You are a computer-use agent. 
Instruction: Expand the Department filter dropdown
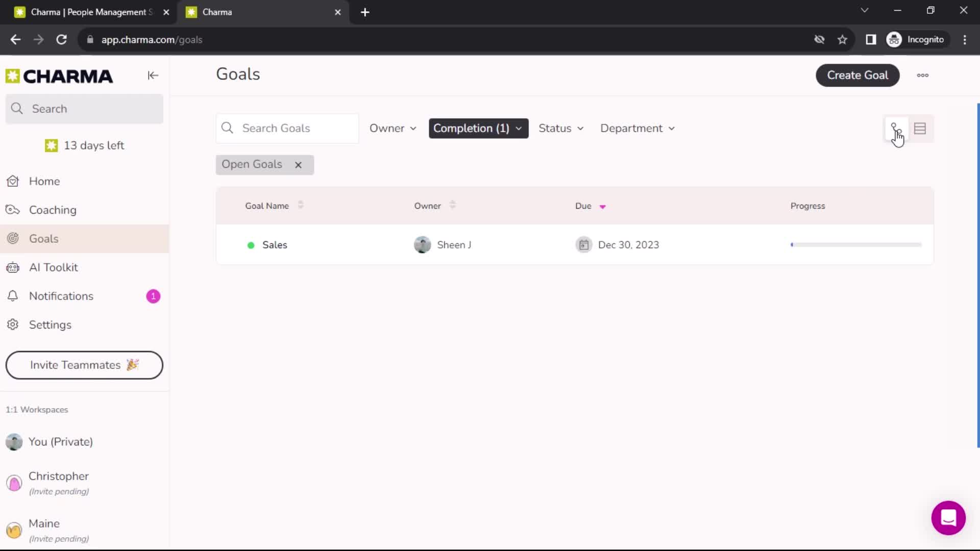point(636,128)
